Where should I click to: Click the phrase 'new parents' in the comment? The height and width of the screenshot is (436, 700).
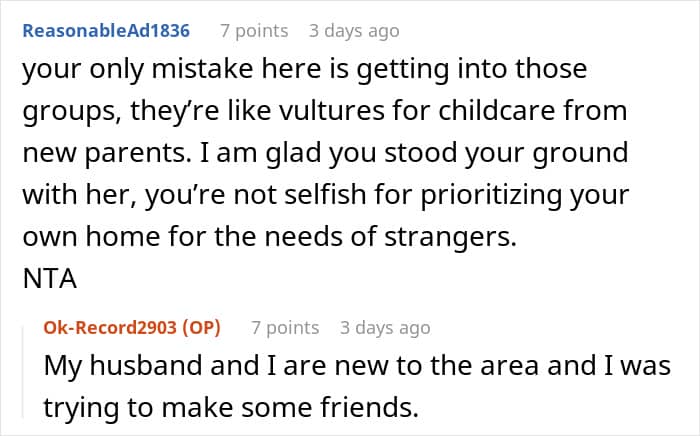[104, 153]
